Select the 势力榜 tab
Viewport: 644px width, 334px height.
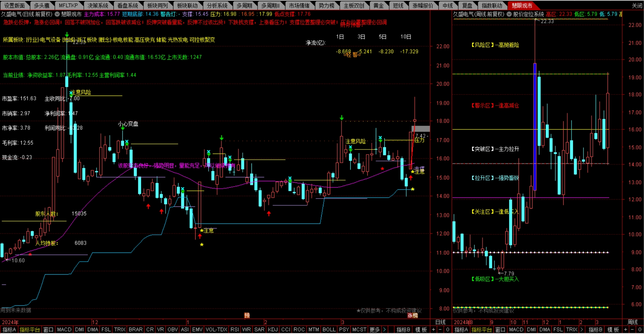click(x=326, y=5)
